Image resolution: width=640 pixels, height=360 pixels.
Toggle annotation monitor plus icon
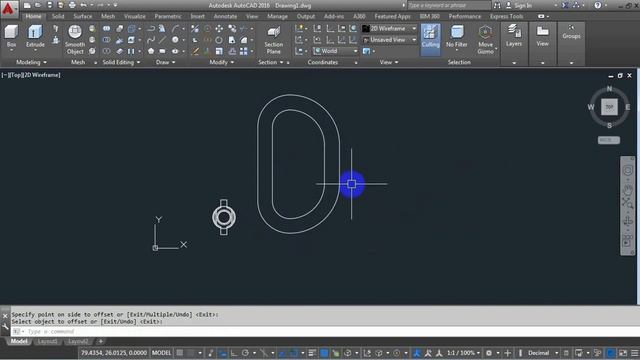tap(507, 353)
